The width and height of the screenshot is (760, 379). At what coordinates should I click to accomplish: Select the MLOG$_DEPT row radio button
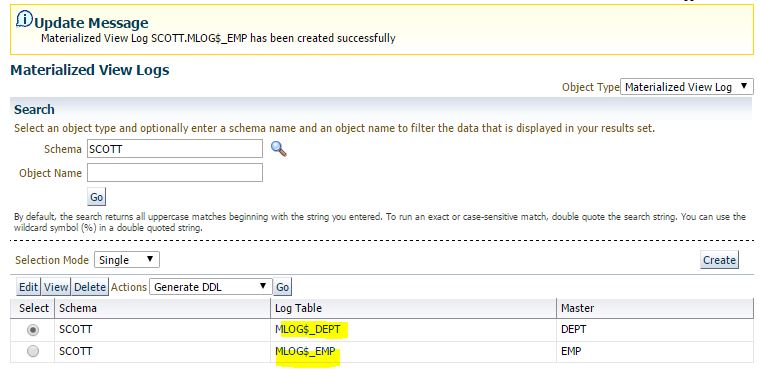33,330
